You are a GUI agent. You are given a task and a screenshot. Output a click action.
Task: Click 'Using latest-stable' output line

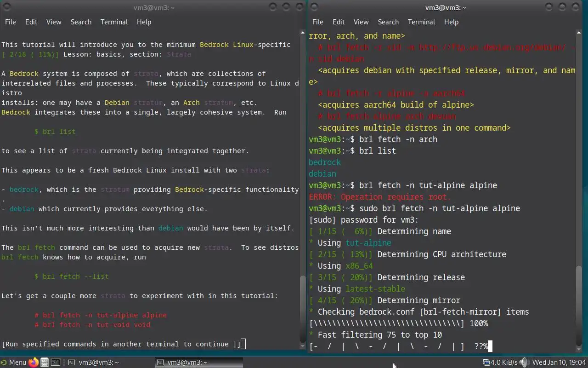point(357,289)
